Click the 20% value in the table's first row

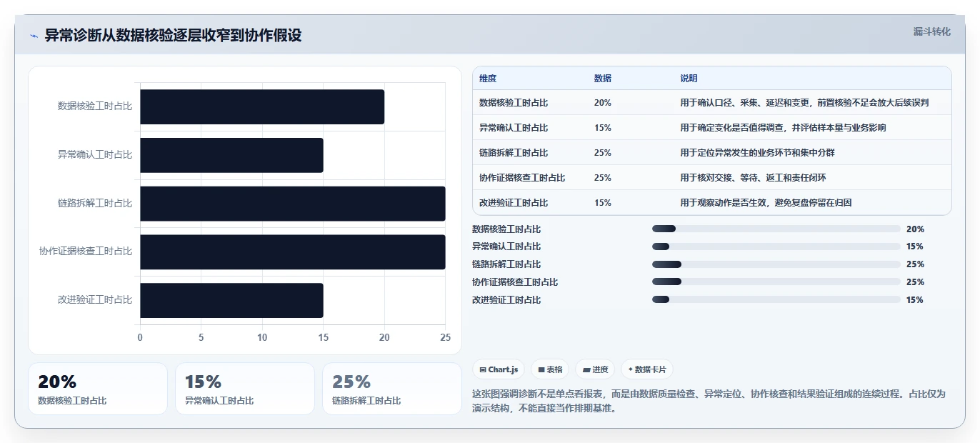pos(603,103)
